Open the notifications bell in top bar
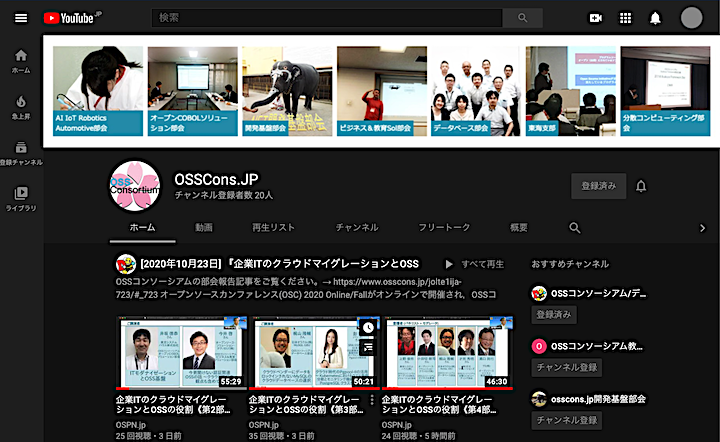The width and height of the screenshot is (720, 442). (x=656, y=18)
